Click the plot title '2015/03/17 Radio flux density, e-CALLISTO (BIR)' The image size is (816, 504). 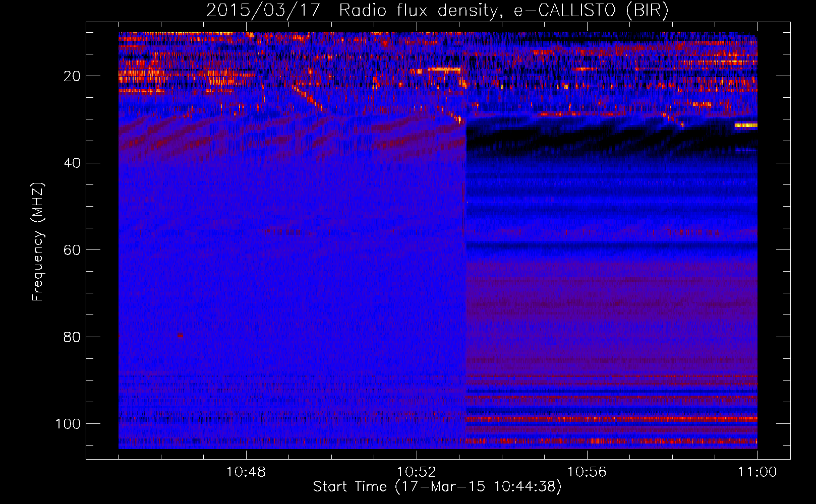(437, 10)
